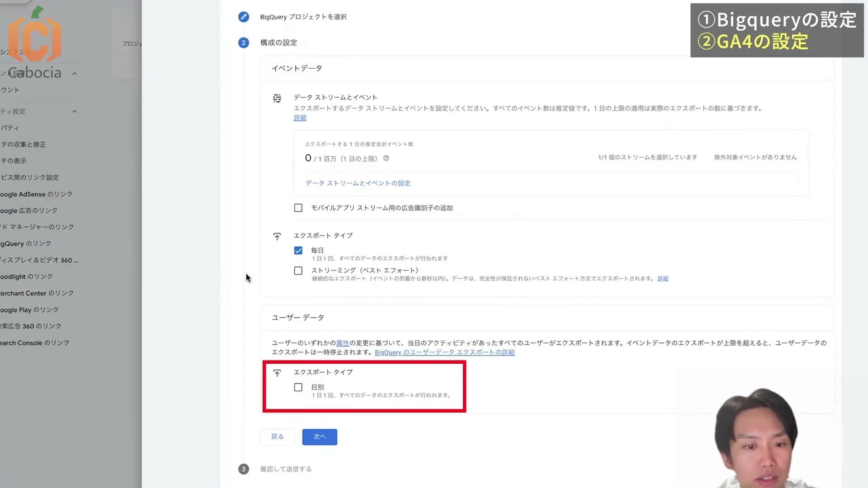The image size is (868, 488).
Task: Open Google Play のリンク in sidebar
Action: click(x=29, y=310)
